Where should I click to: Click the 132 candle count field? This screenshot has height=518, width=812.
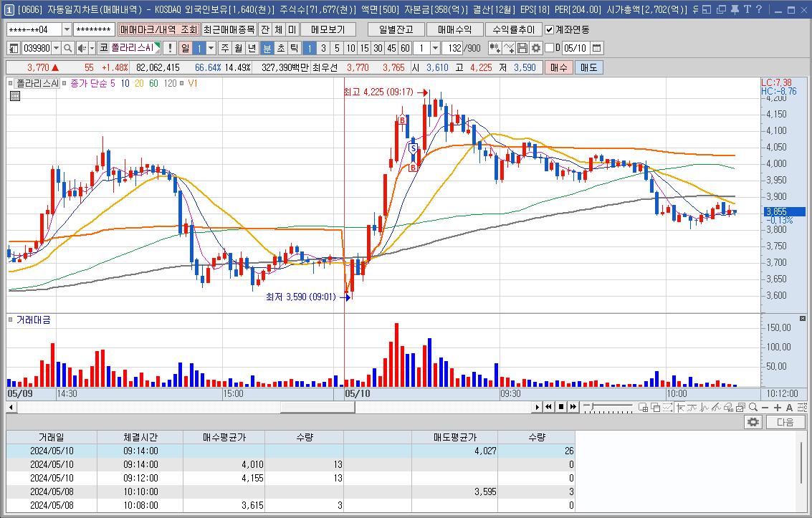tap(453, 48)
